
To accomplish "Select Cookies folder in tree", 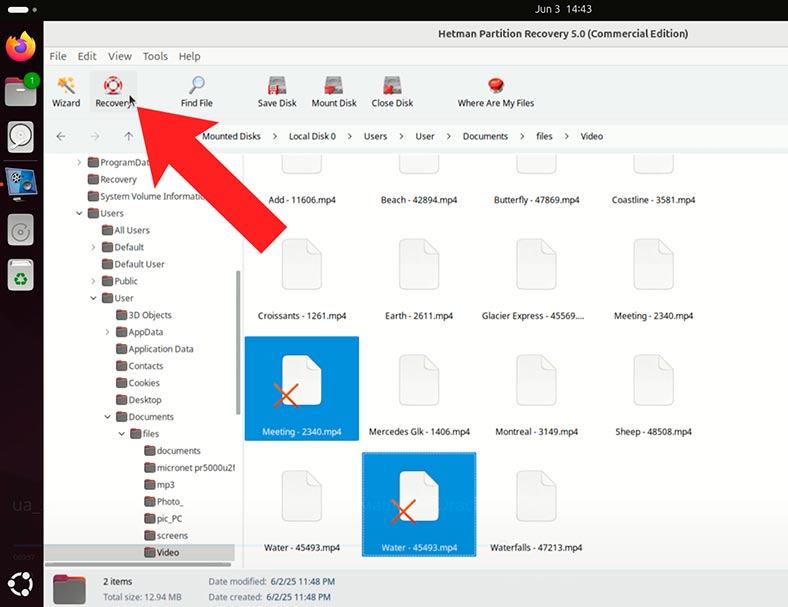I will 138,383.
